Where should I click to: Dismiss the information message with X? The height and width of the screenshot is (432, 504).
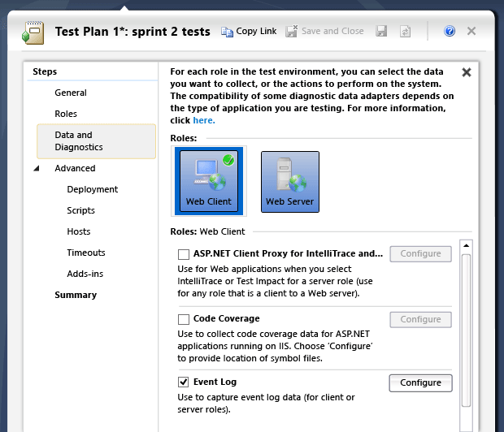coord(467,72)
